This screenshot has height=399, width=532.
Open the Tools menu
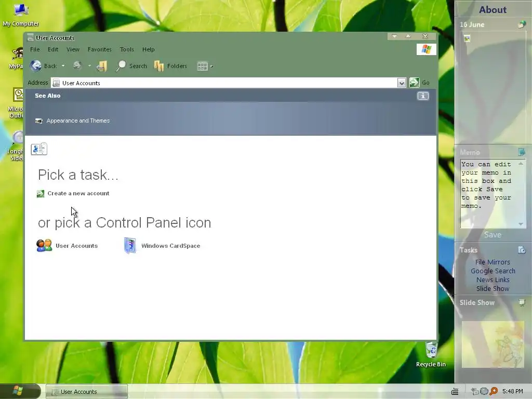(127, 49)
